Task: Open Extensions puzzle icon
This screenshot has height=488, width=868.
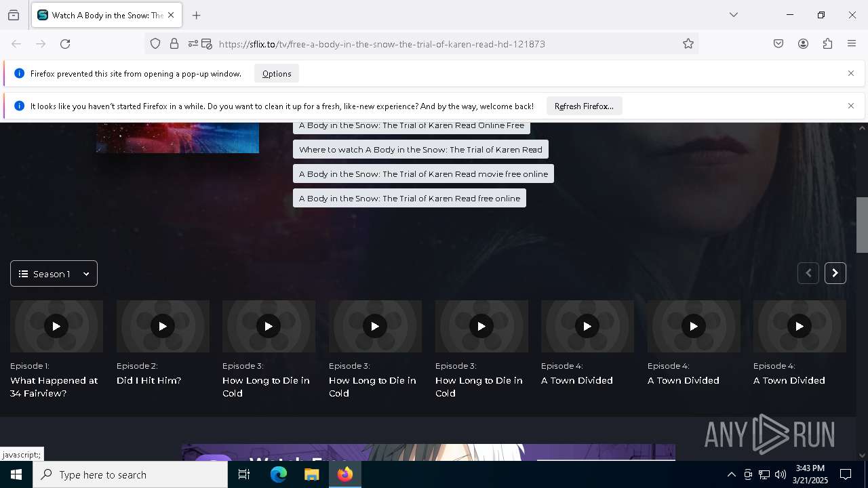Action: point(827,44)
